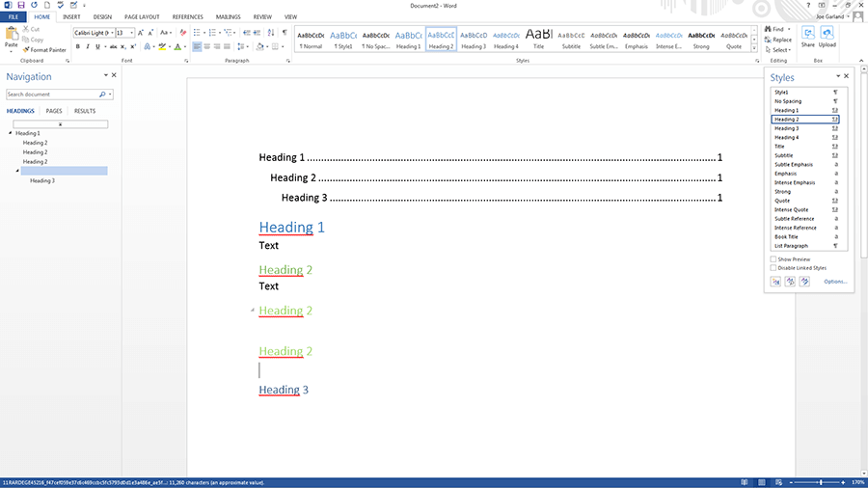Click the Share icon in the Box group
This screenshot has width=868, height=488.
(807, 37)
